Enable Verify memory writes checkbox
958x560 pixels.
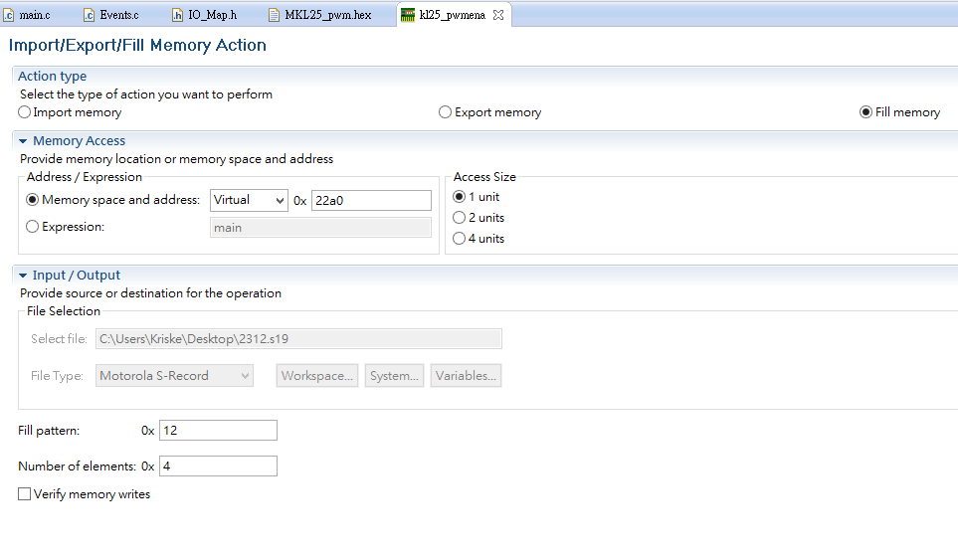25,494
